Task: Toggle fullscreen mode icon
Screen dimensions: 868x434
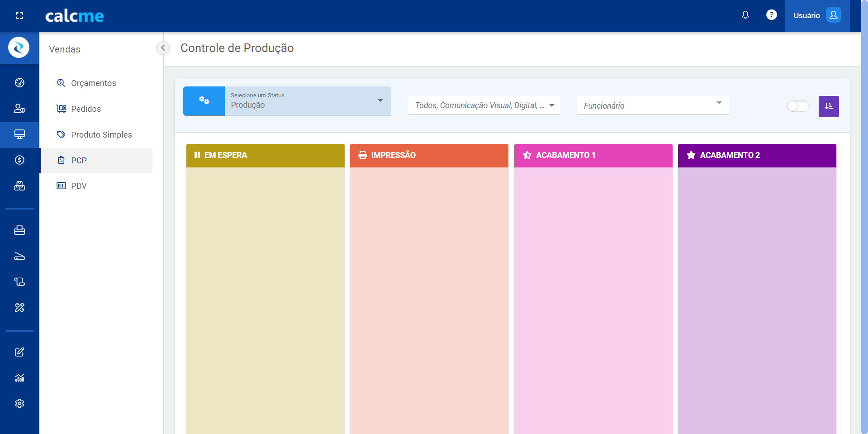Action: click(x=19, y=16)
